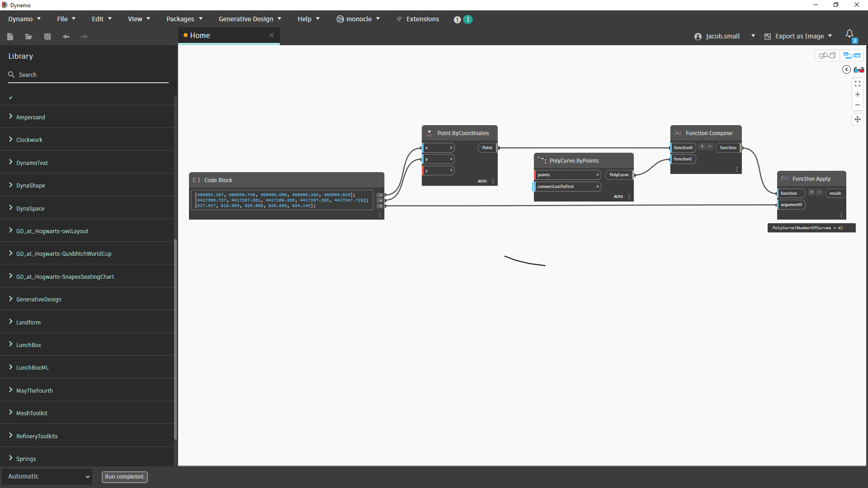This screenshot has width=868, height=488.
Task: Click the Save disk icon
Action: coord(47,37)
